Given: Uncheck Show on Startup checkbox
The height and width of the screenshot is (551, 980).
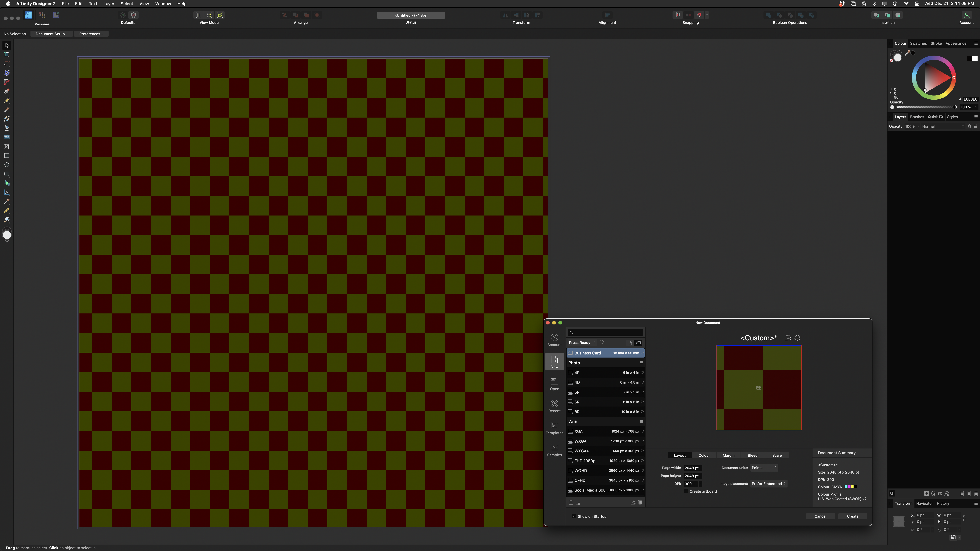Looking at the screenshot, I should tap(574, 516).
